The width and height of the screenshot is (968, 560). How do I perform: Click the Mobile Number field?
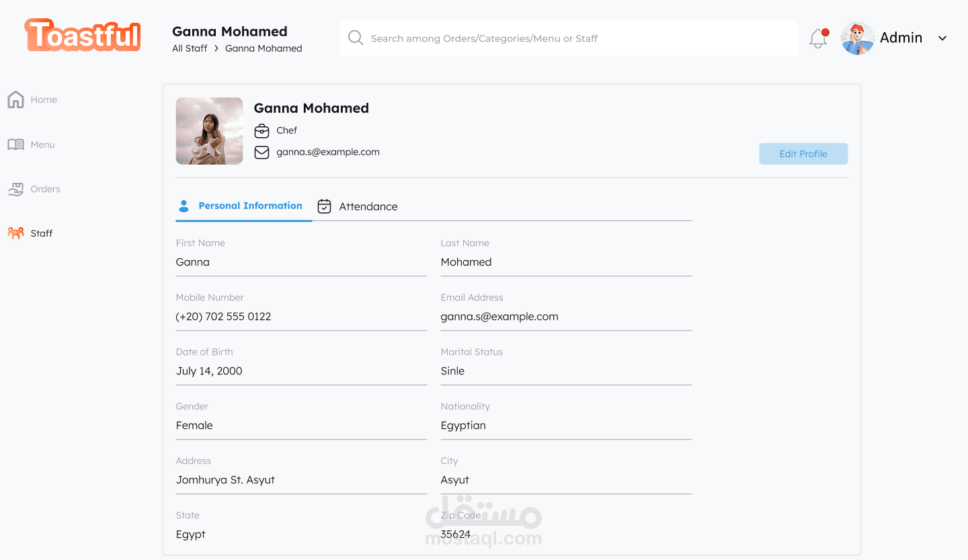pos(301,317)
